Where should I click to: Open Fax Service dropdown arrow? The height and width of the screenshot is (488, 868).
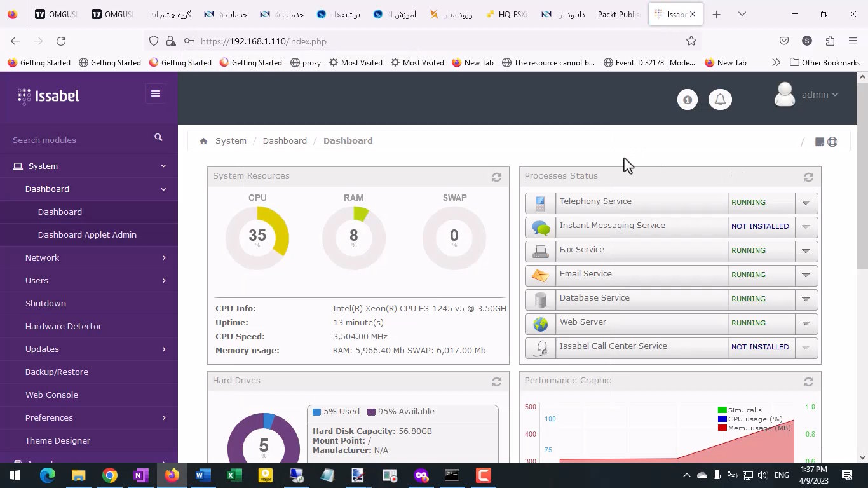[x=806, y=251]
